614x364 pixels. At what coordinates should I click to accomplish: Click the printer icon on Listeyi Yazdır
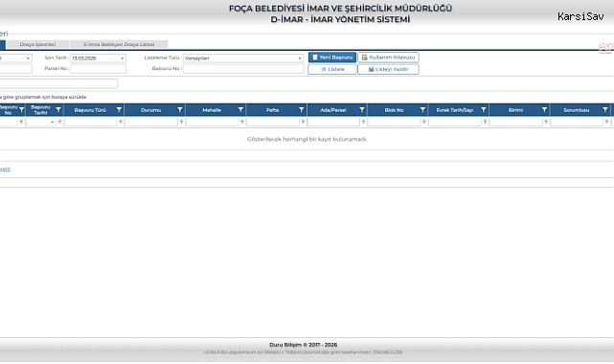click(x=371, y=69)
